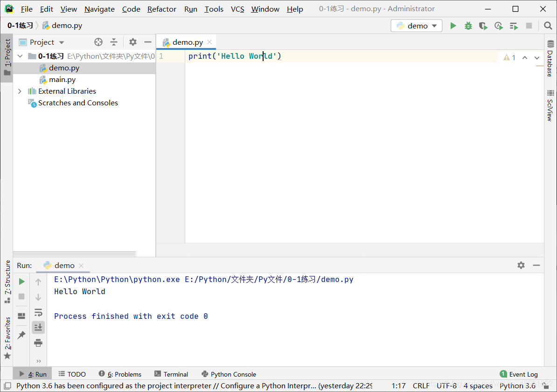This screenshot has height=392, width=557.
Task: Launch the profiler for demo
Action: coord(499,26)
